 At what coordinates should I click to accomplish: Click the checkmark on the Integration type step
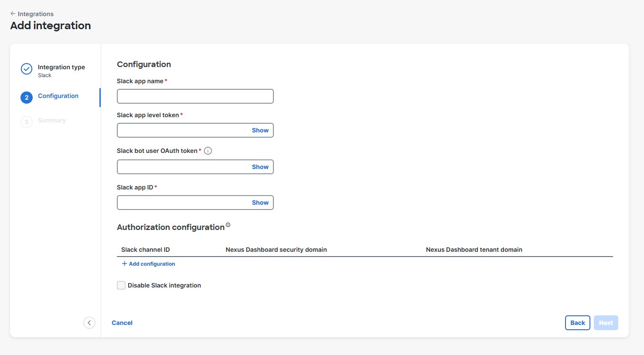[26, 69]
